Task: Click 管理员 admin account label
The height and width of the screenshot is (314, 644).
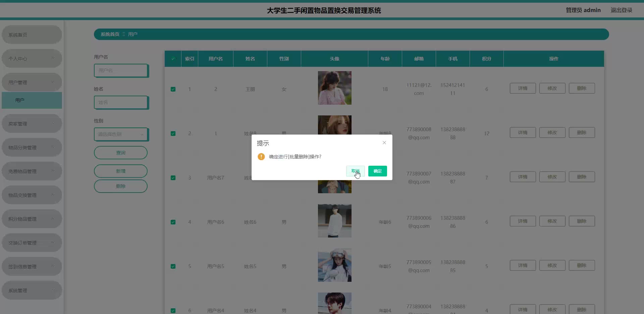Action: [x=583, y=10]
